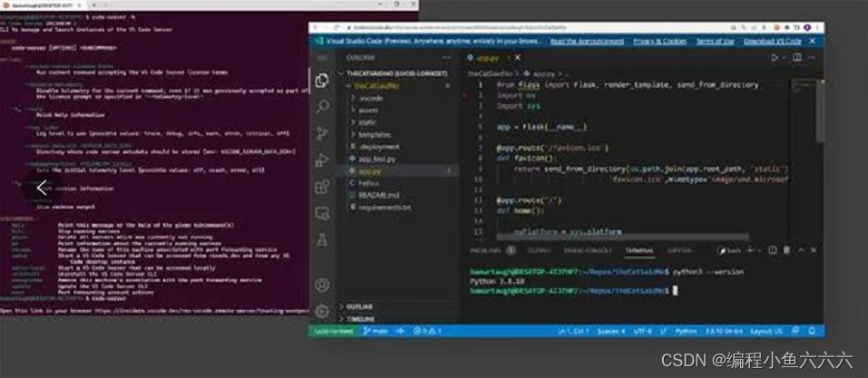Image resolution: width=868 pixels, height=378 pixels.
Task: Select the bash terminal profile label
Action: [x=731, y=251]
